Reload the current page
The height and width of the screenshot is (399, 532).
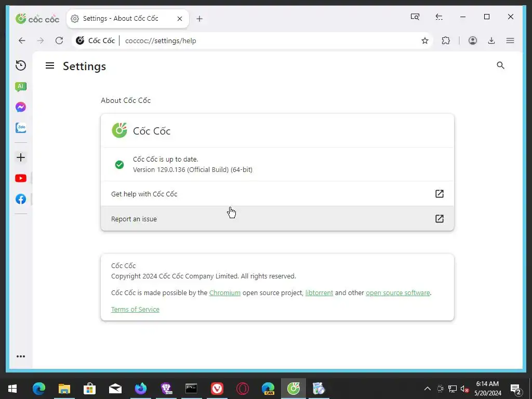tap(59, 41)
